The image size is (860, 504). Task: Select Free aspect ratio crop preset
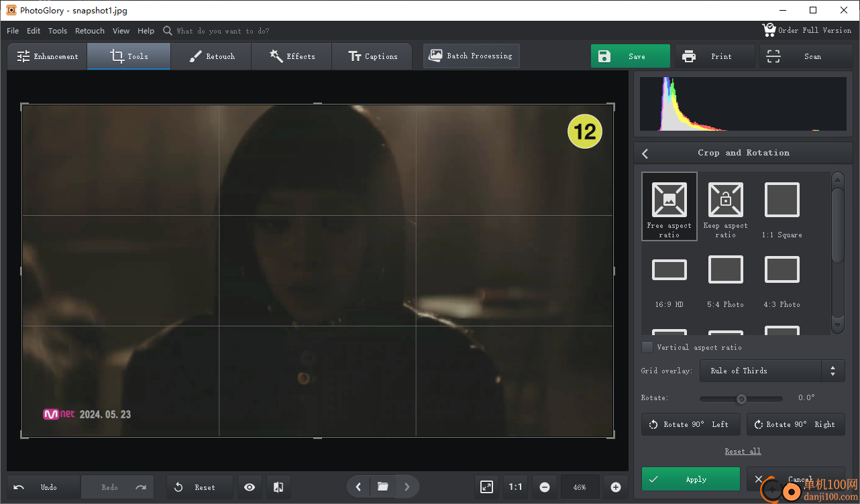pos(669,206)
